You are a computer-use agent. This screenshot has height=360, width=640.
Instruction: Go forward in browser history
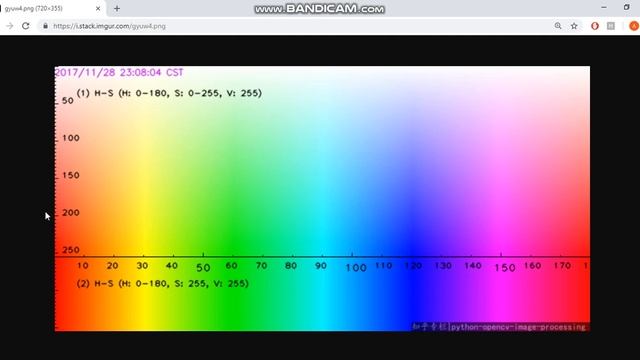point(9,26)
